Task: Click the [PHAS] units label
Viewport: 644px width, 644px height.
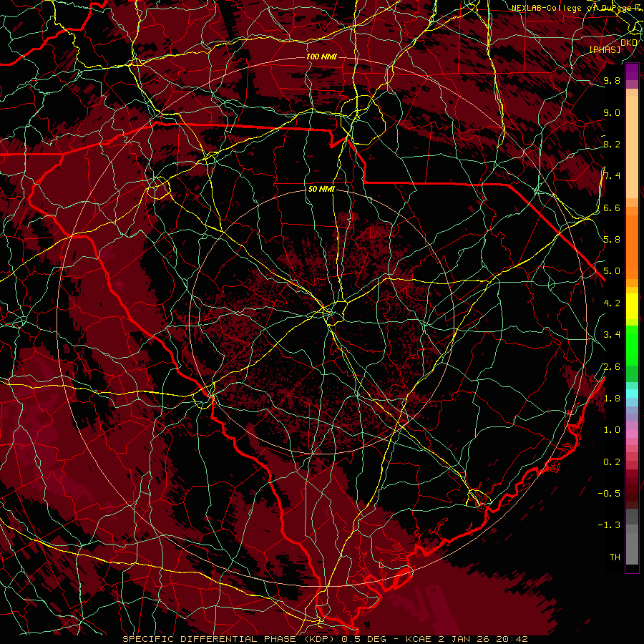Action: pyautogui.click(x=605, y=49)
